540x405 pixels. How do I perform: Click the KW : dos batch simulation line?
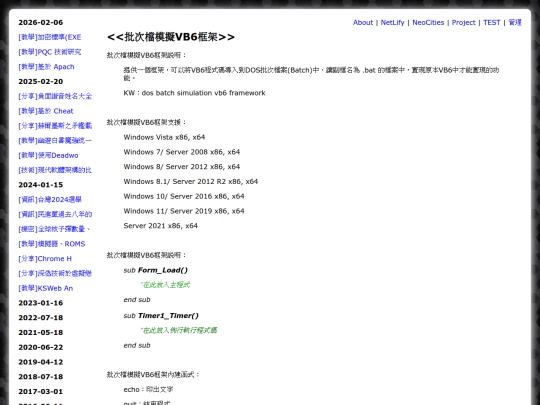[x=194, y=93]
